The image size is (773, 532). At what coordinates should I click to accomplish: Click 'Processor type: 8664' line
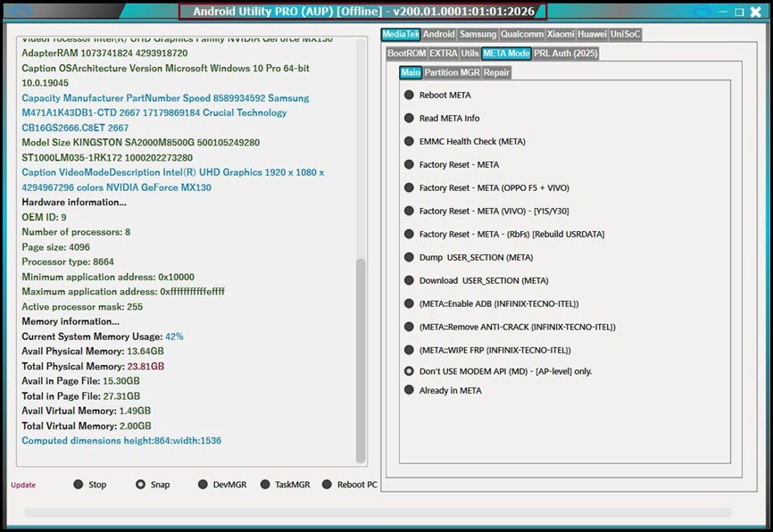pyautogui.click(x=68, y=262)
